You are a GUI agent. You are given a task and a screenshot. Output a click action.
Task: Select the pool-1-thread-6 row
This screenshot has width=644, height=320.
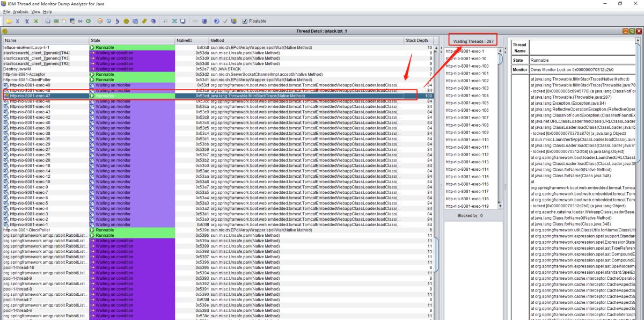coord(218,311)
